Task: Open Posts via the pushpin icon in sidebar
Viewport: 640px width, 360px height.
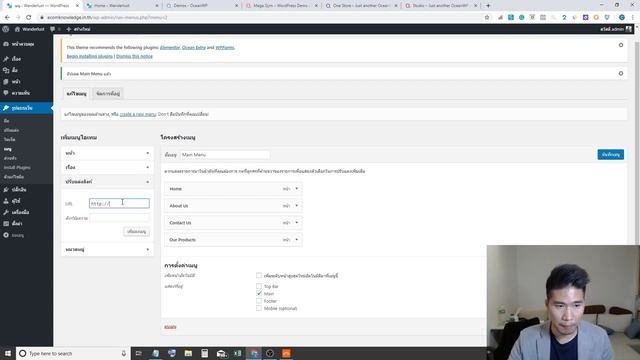Action: [6, 59]
